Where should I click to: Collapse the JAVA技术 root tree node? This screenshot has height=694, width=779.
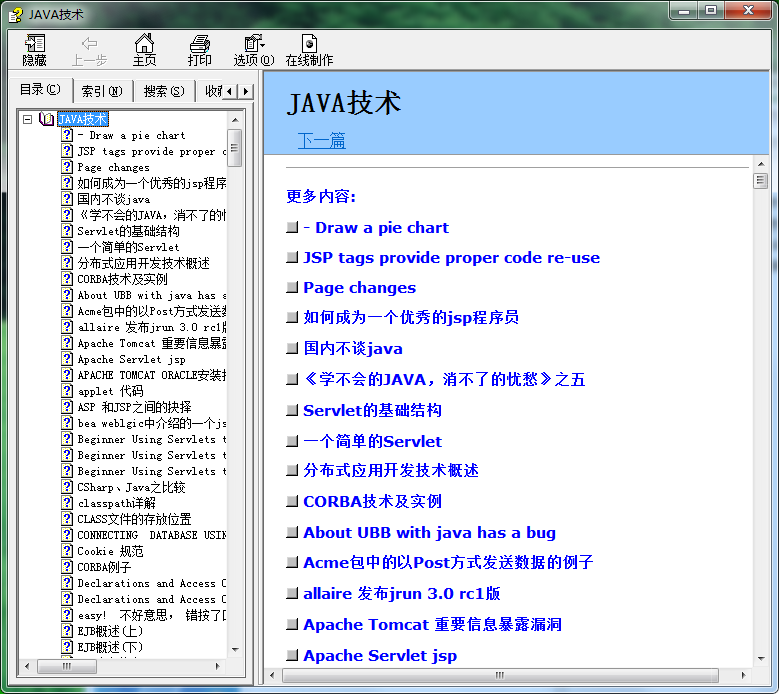(28, 120)
